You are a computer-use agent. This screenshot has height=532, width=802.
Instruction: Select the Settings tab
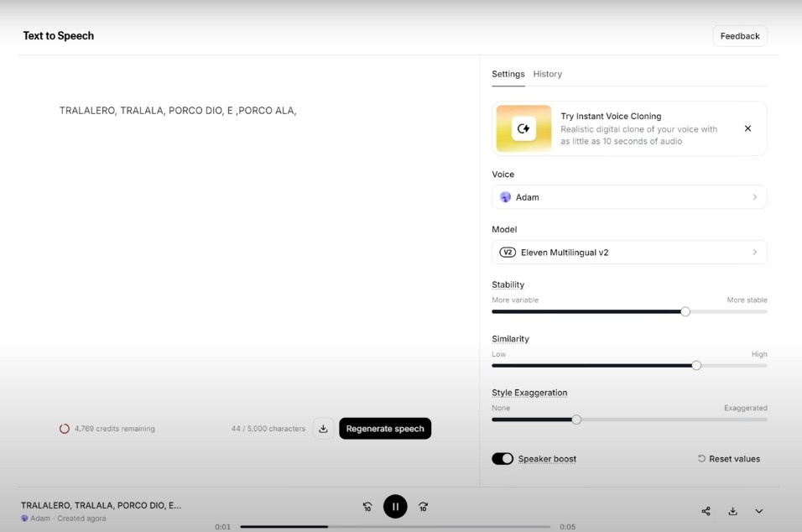tap(508, 74)
